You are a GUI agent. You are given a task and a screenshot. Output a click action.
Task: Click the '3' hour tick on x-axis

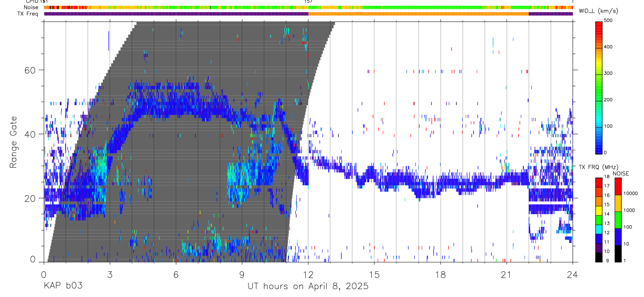[x=110, y=274]
